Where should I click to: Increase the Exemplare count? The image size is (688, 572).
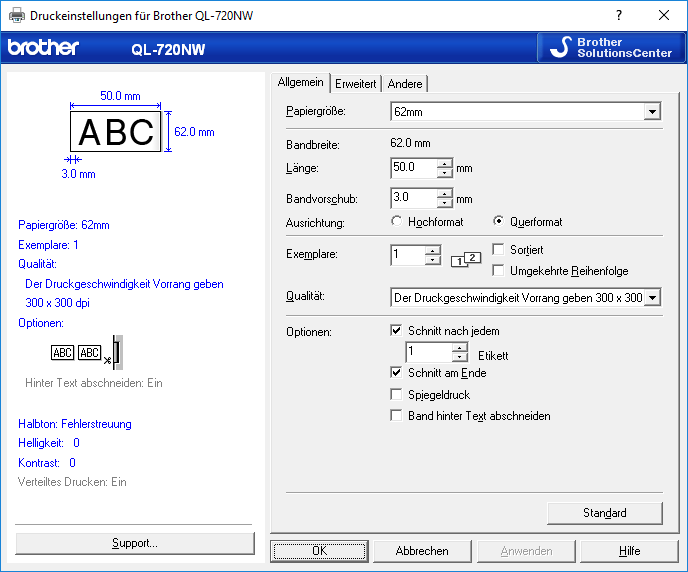pos(433,250)
